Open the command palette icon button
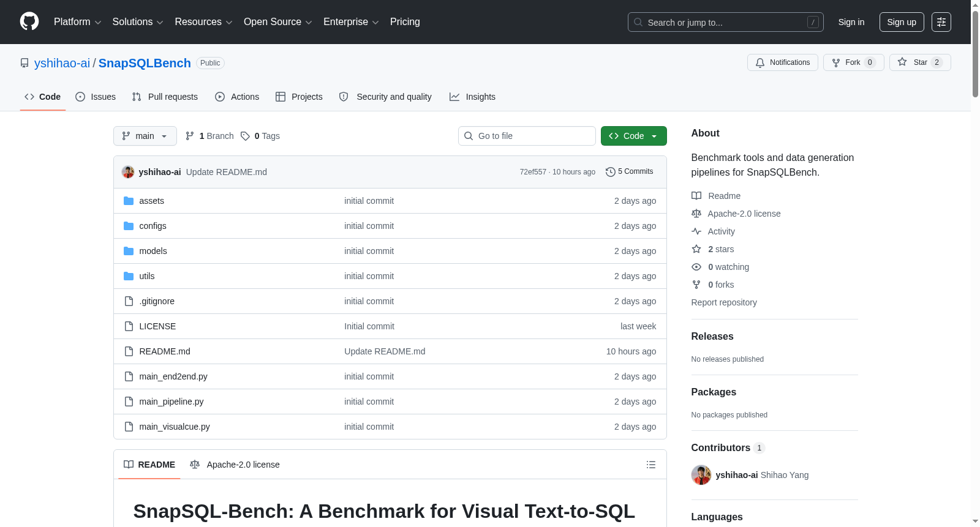Screen dimensions: 980x527 [x=941, y=22]
